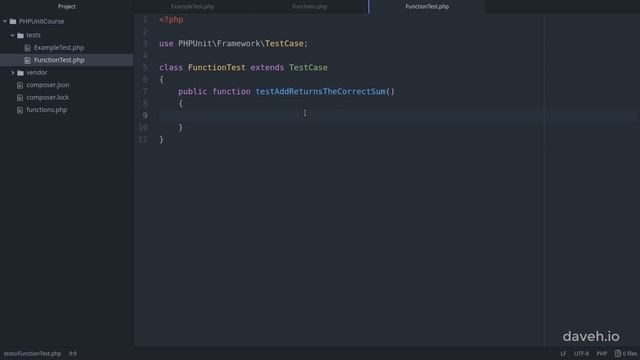Collapse the tests folder chevron
Screen dimensions: 640x360
pos(13,36)
